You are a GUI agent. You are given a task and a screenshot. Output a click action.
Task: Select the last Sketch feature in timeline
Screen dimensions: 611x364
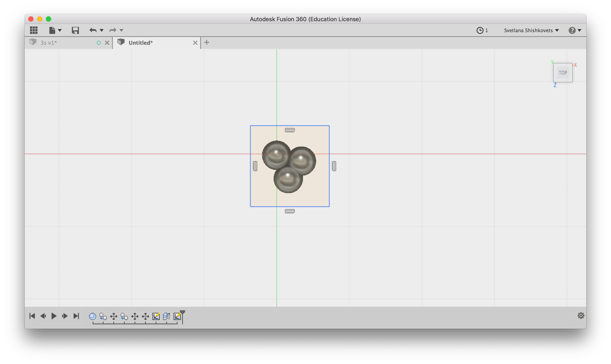177,316
